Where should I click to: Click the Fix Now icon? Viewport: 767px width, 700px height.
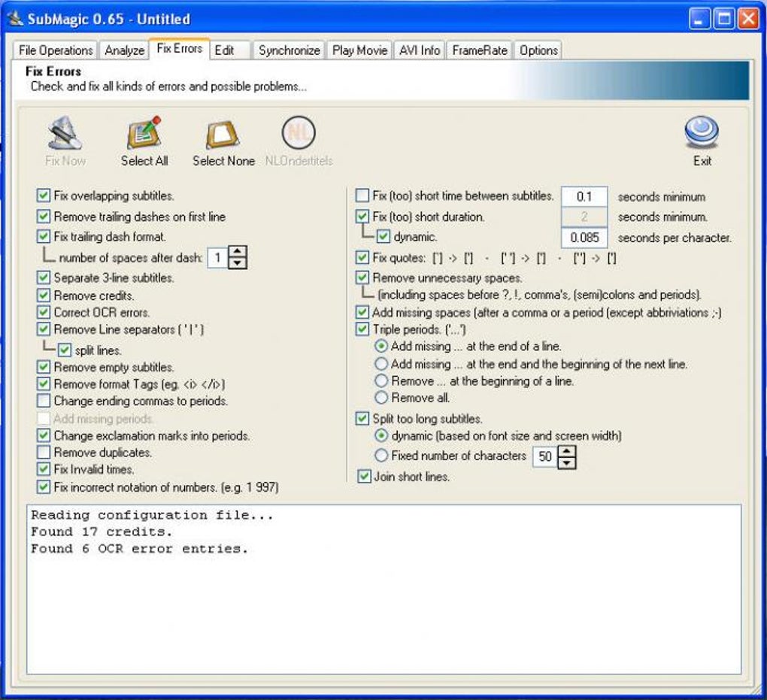pyautogui.click(x=65, y=133)
